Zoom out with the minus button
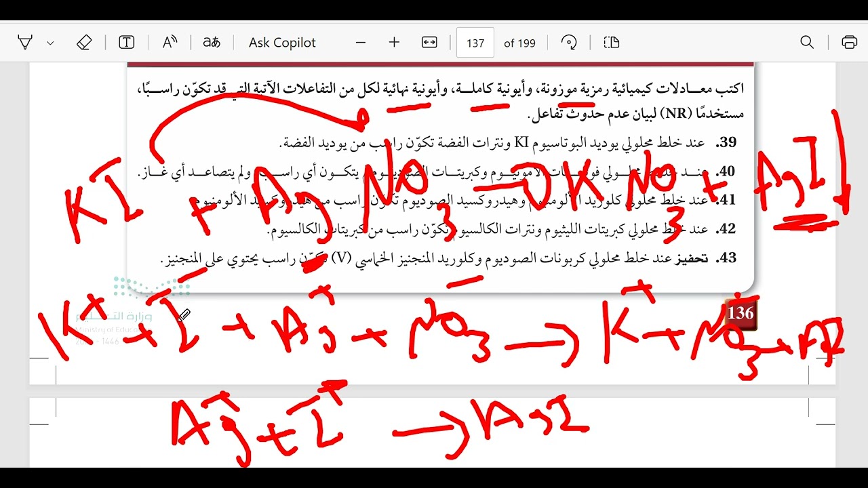The width and height of the screenshot is (868, 488). coord(361,43)
